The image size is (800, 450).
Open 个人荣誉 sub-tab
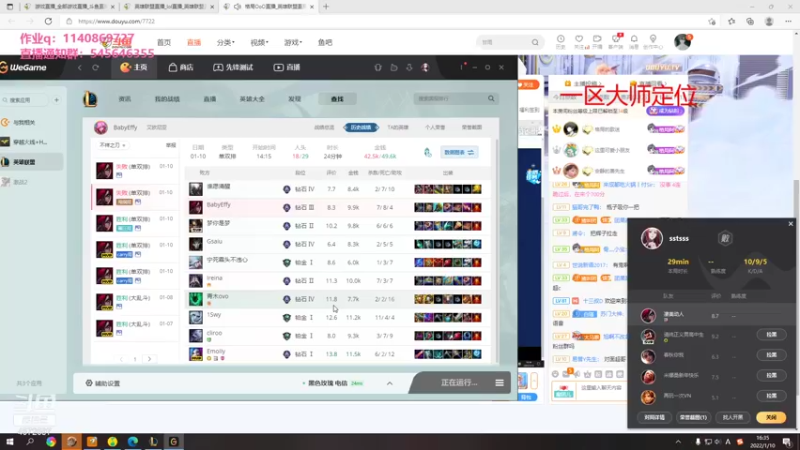[435, 128]
